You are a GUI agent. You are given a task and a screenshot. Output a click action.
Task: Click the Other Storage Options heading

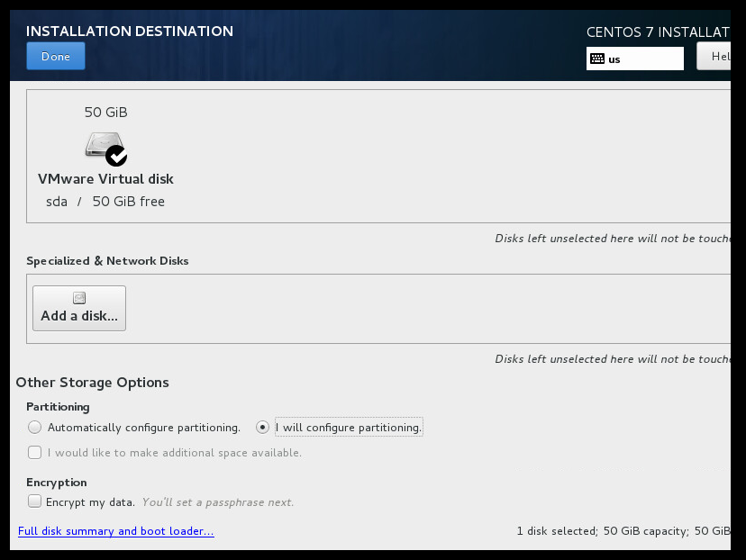tap(92, 383)
